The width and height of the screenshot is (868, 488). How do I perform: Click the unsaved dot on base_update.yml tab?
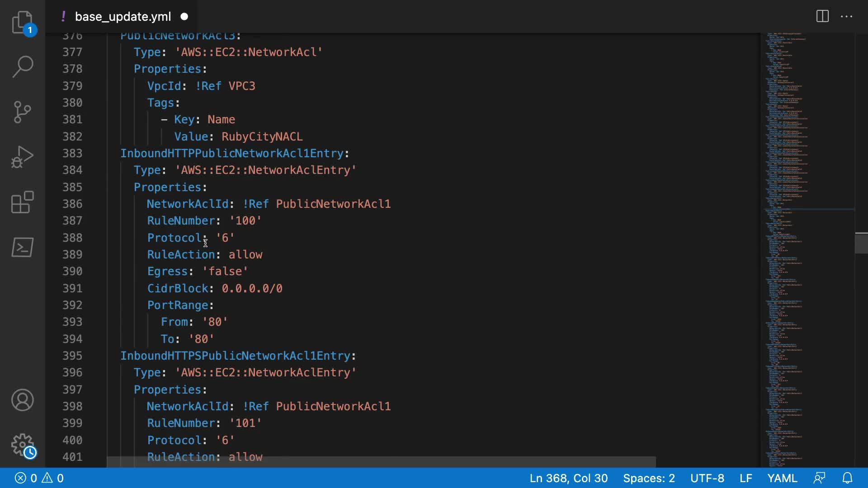[184, 17]
